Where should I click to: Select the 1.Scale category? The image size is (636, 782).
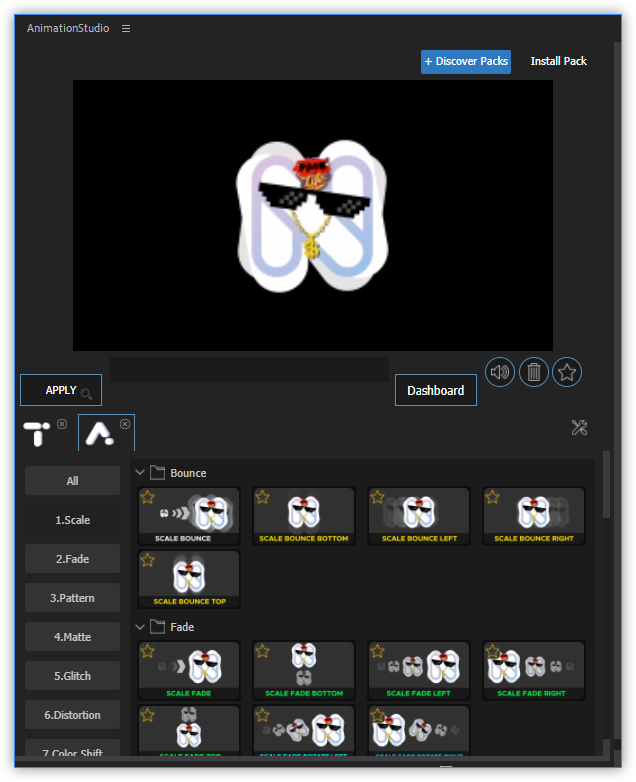pyautogui.click(x=72, y=520)
